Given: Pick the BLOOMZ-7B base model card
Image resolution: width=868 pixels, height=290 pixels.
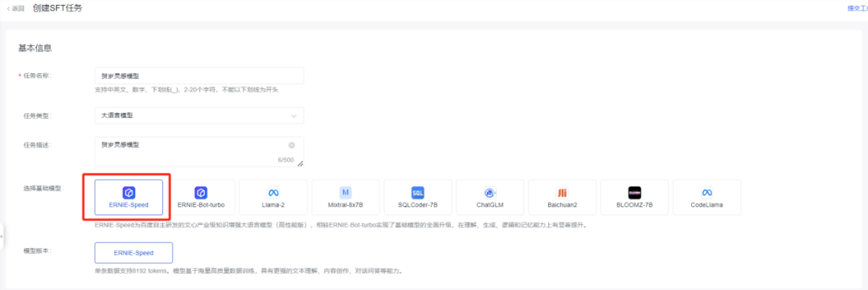Looking at the screenshot, I should 634,197.
